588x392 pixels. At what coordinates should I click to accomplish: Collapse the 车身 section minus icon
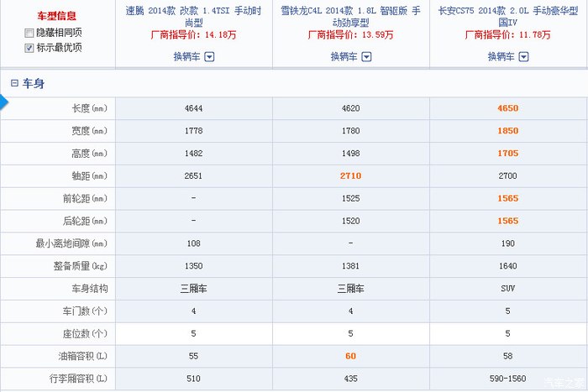tap(14, 83)
